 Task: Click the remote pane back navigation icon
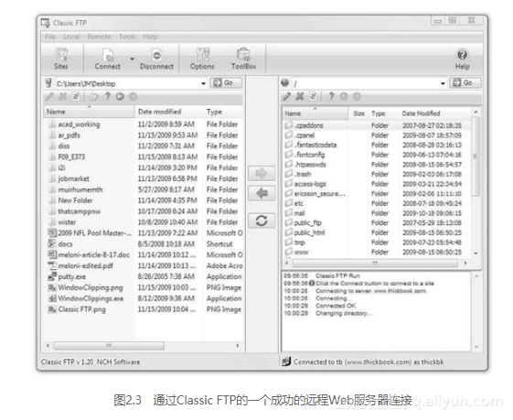click(344, 96)
